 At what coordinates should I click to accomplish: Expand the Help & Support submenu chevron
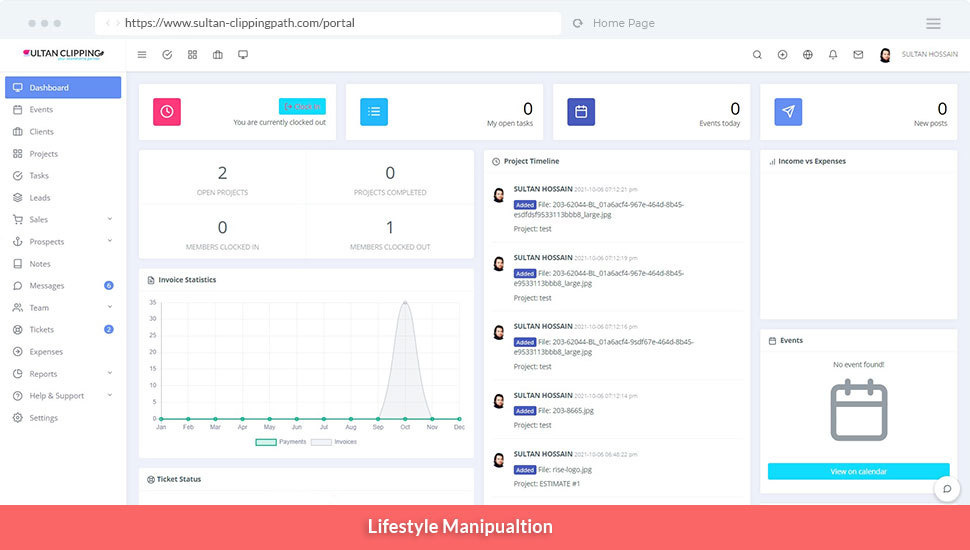pos(109,395)
